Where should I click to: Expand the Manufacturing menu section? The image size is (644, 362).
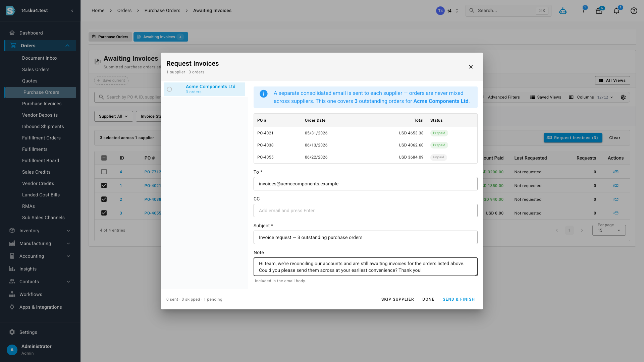(68, 243)
